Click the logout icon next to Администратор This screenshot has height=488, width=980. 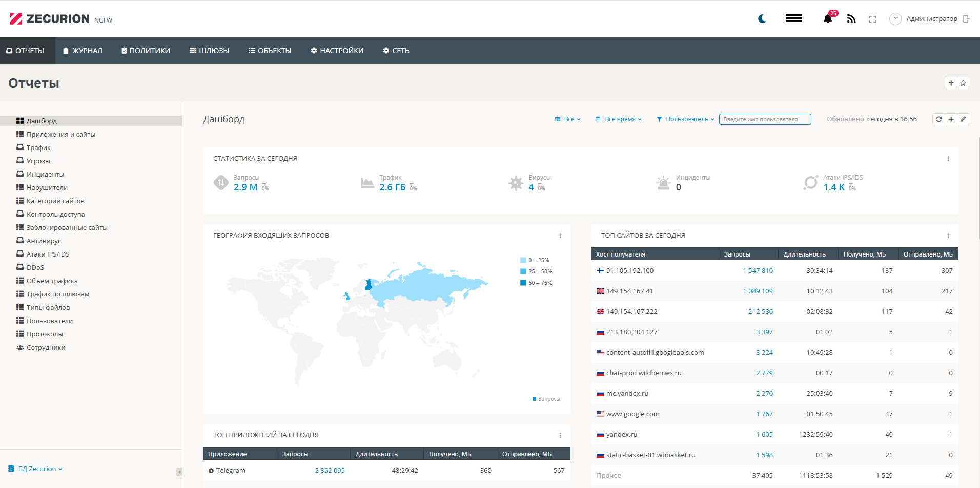966,19
